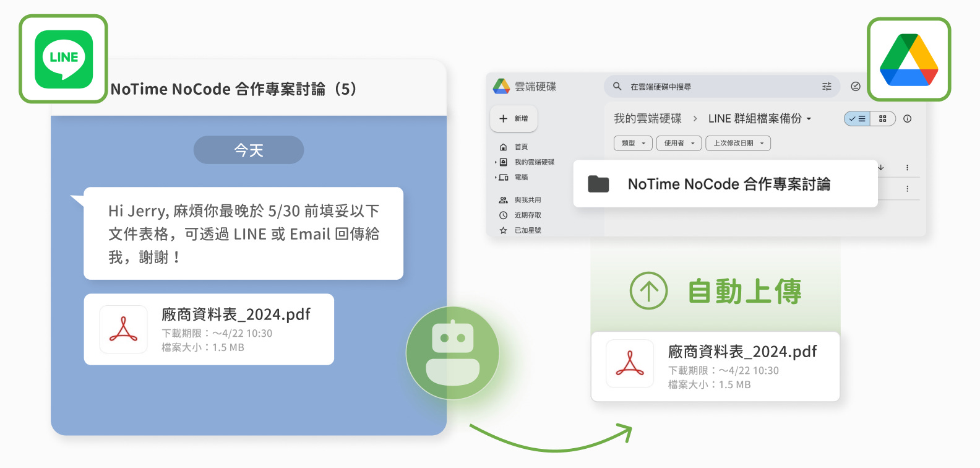980x468 pixels.
Task: Click 檔案大小：1.5 MB in LINE chat
Action: pyautogui.click(x=203, y=347)
